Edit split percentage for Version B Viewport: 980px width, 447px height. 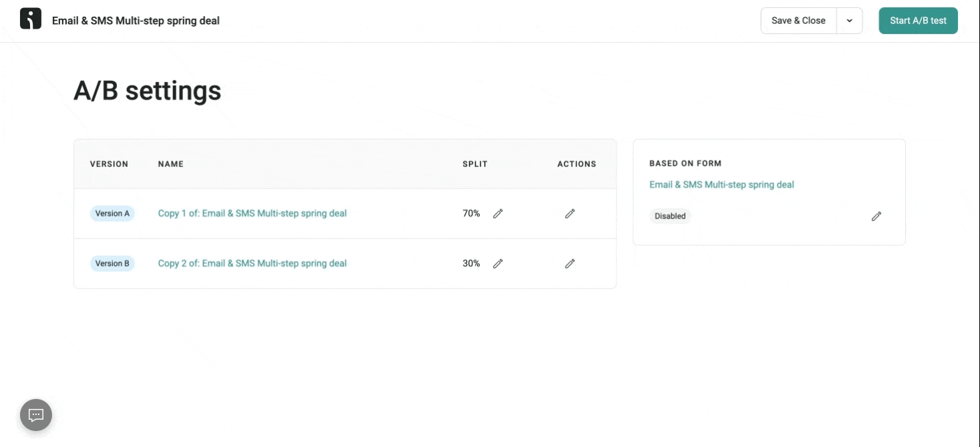(498, 264)
